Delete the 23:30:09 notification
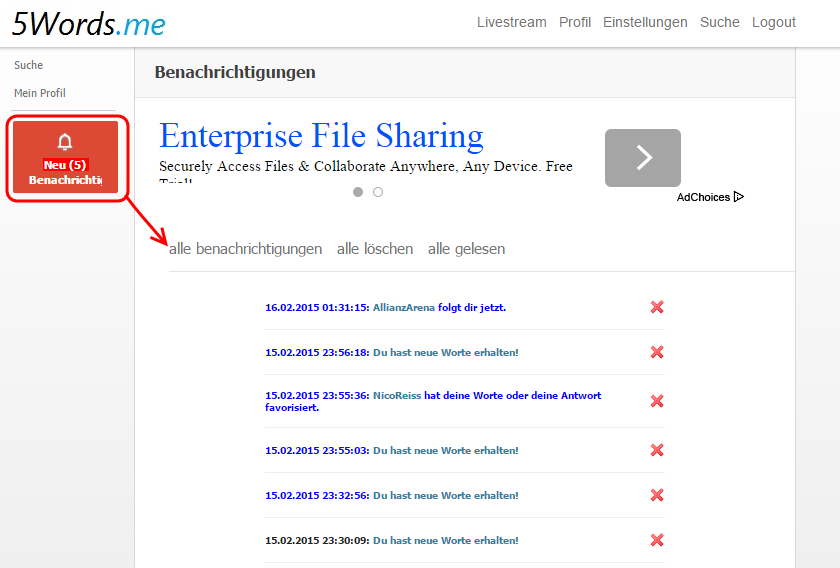840x568 pixels. 657,540
